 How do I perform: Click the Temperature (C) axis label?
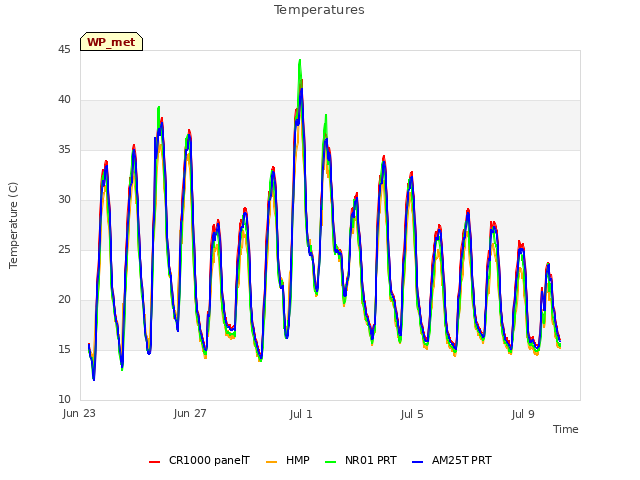(x=13, y=225)
